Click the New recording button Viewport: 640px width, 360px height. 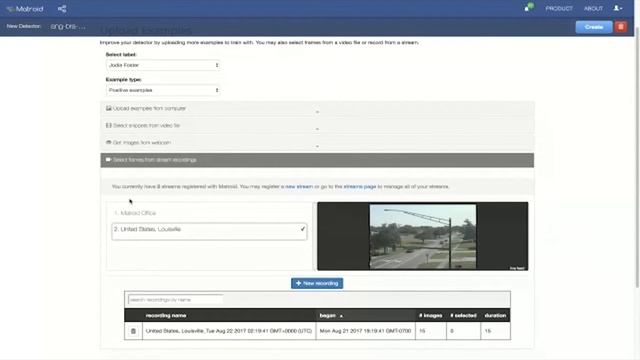tap(317, 283)
